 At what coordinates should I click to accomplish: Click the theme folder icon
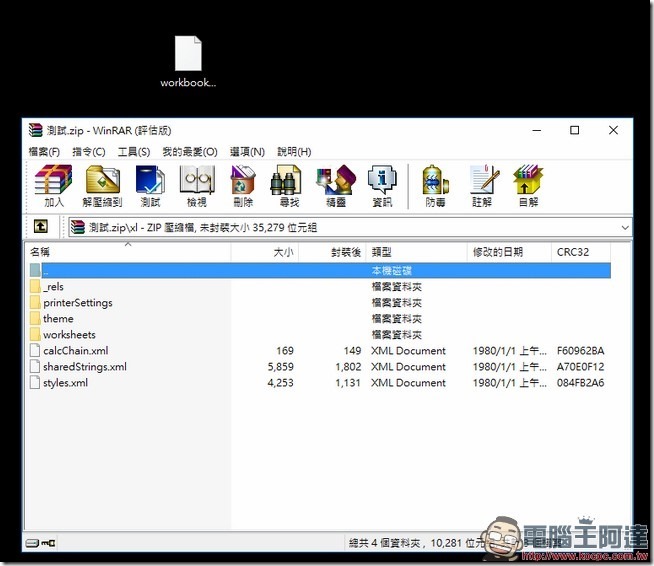(x=35, y=319)
